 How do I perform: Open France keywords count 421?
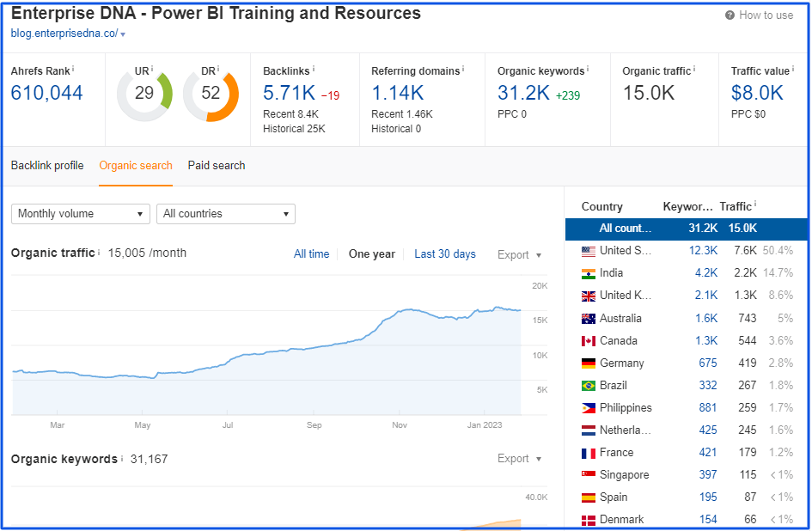(x=708, y=452)
